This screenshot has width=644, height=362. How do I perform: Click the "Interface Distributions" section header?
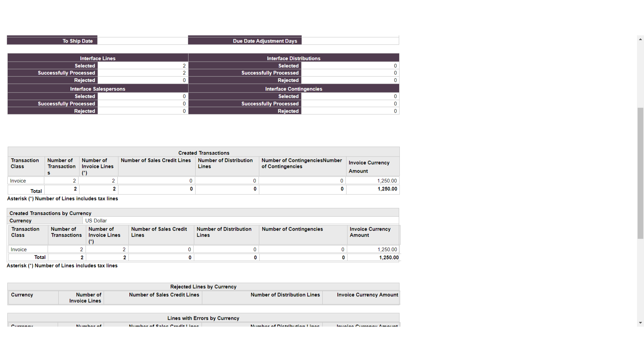[x=293, y=58]
